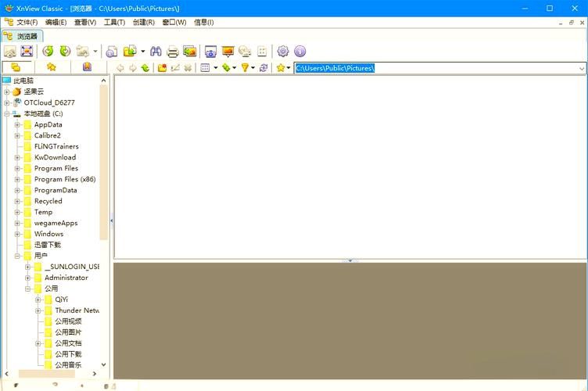Open the 文件(F) menu

click(27, 23)
